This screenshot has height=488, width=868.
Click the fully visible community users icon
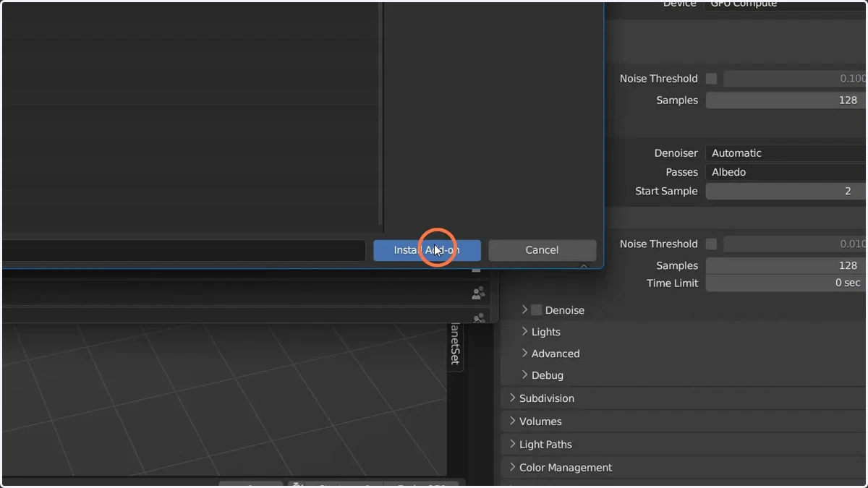478,294
